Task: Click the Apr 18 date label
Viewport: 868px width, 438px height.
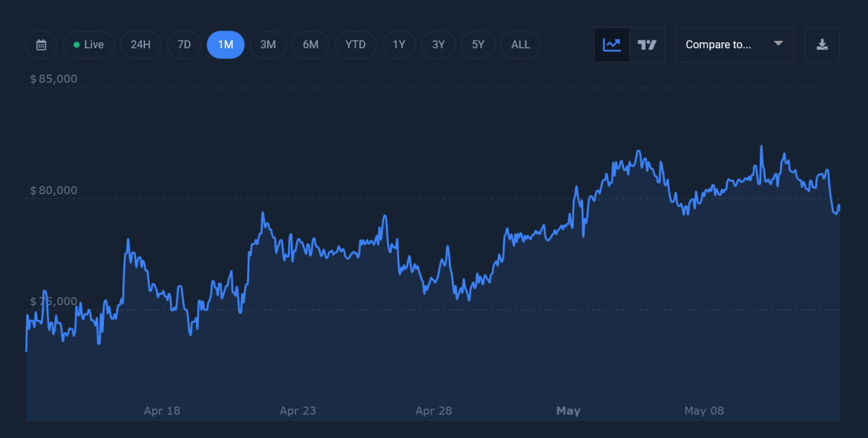Action: coord(162,411)
